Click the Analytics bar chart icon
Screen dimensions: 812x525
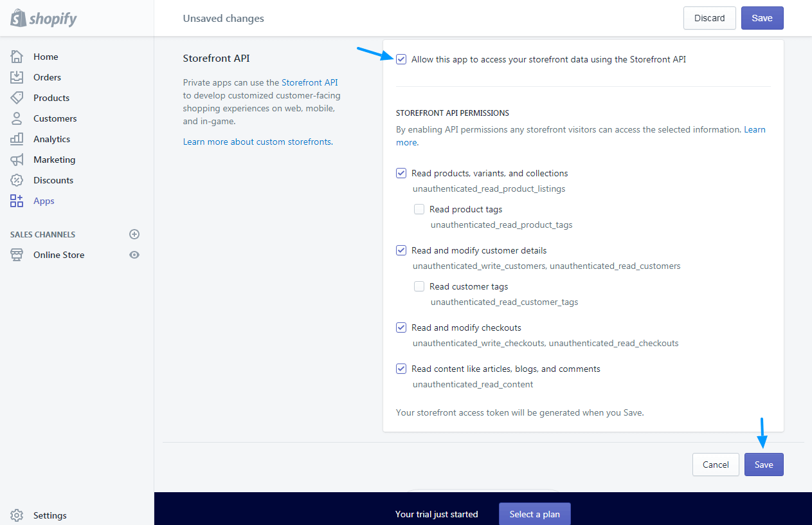[17, 139]
